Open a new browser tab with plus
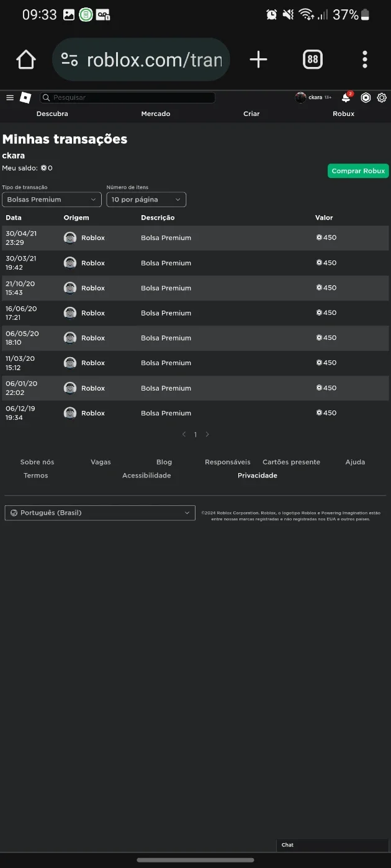The image size is (391, 868). 258,60
